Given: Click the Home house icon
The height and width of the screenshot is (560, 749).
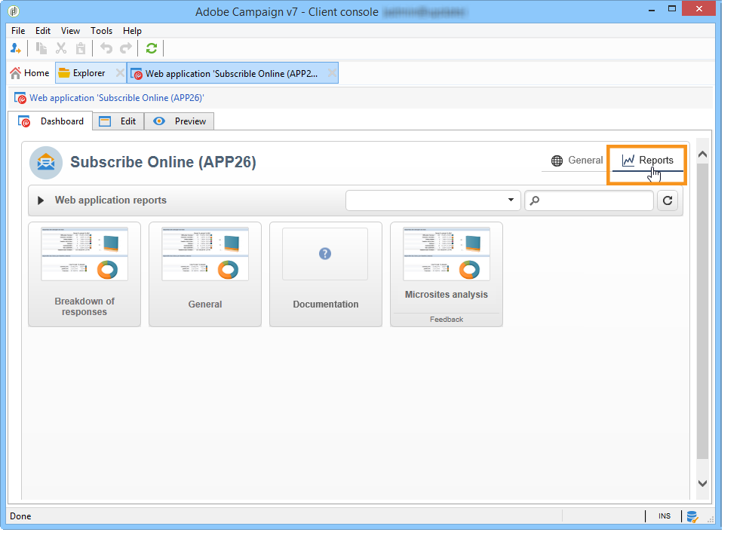Looking at the screenshot, I should point(16,73).
